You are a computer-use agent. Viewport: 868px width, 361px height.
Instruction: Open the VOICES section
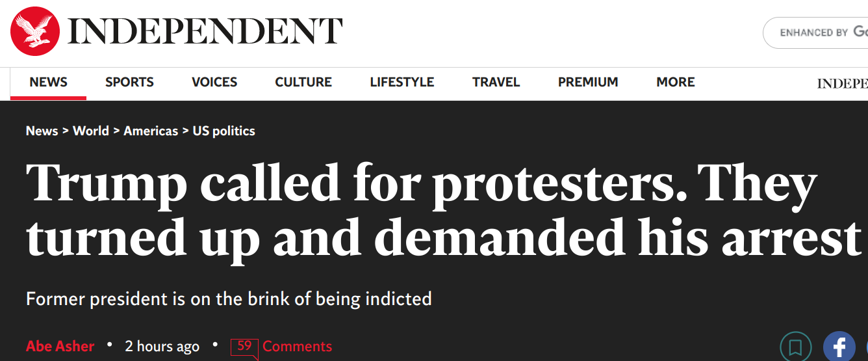pyautogui.click(x=214, y=82)
